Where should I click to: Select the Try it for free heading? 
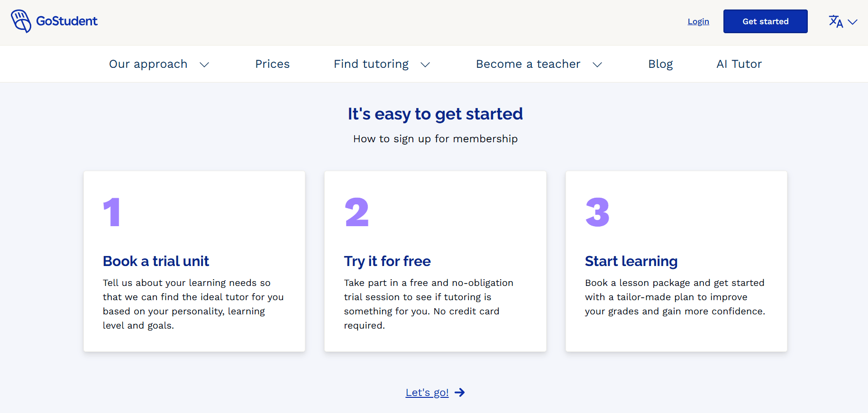coord(387,261)
